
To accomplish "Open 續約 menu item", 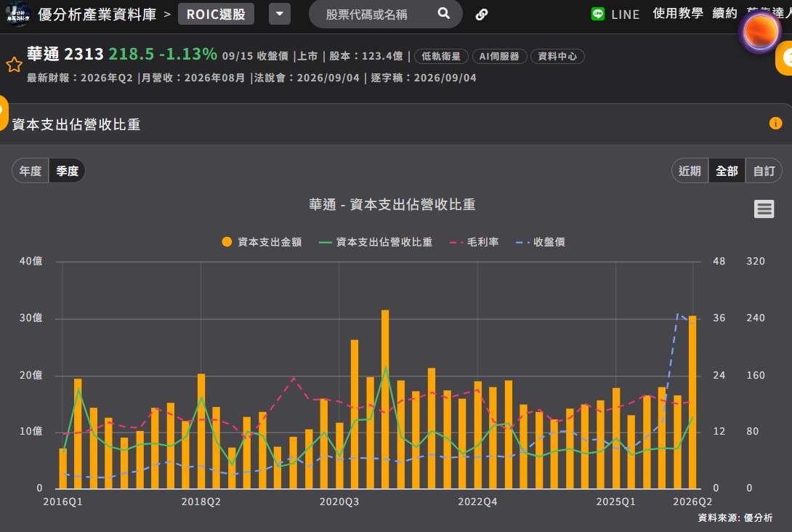I will click(725, 13).
